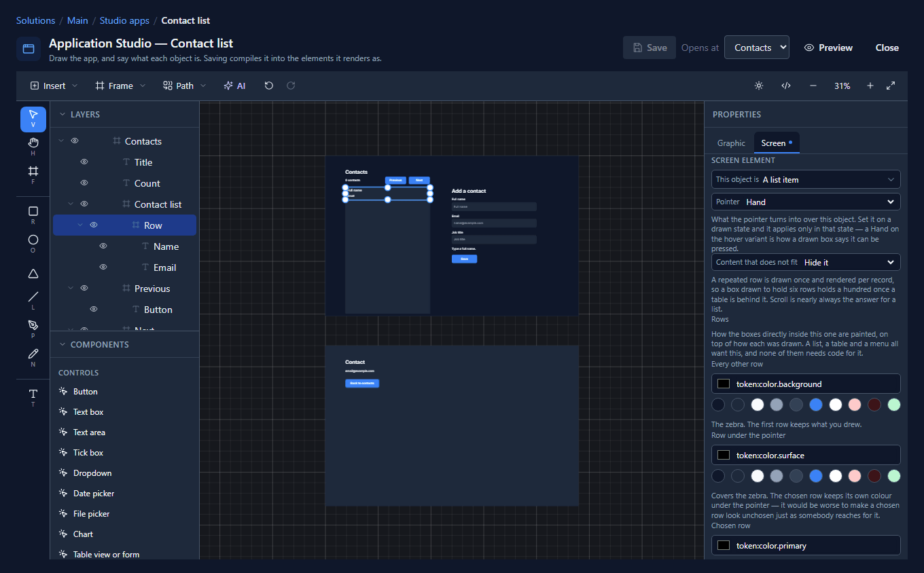The image size is (924, 573).
Task: Click the redo arrow icon
Action: click(291, 86)
